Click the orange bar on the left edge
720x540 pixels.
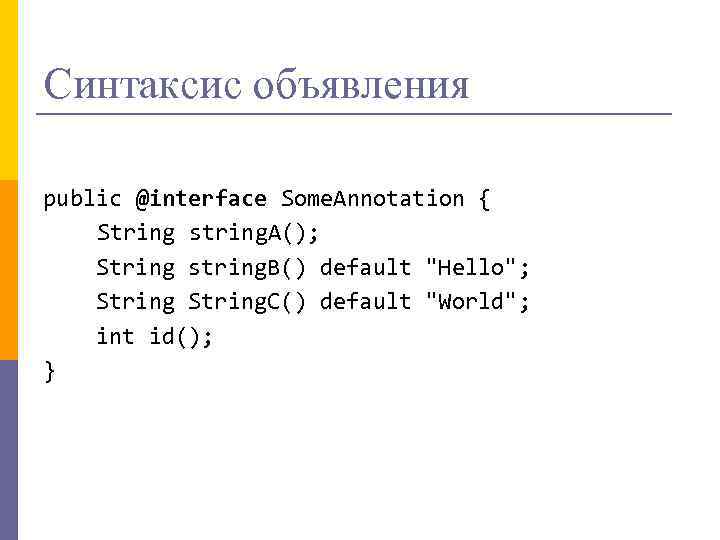coord(9,270)
